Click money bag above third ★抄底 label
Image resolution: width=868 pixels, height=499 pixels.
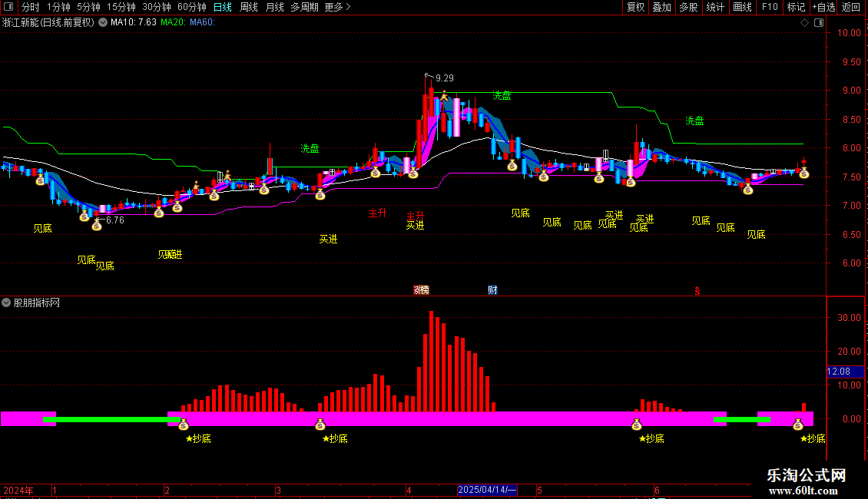tap(637, 425)
